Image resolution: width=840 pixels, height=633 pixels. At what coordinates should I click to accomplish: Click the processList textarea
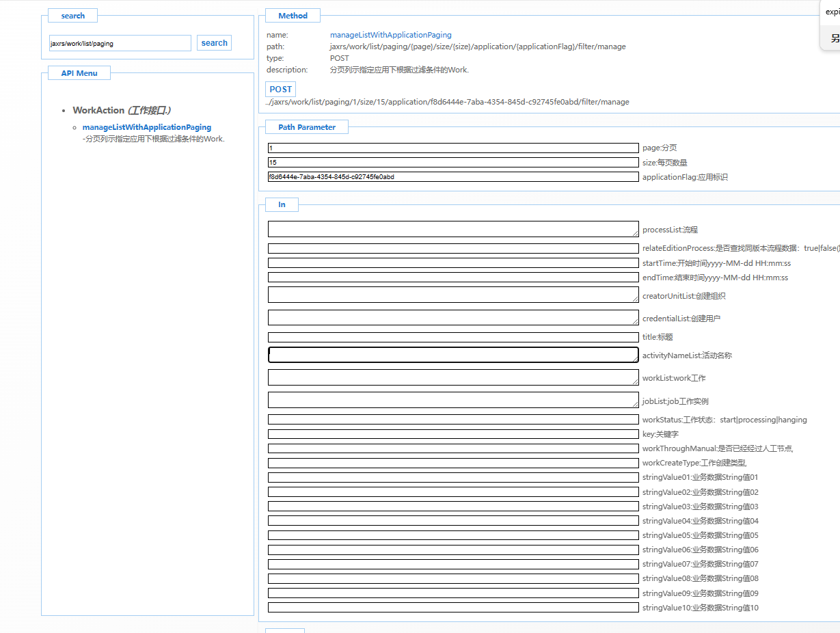pos(452,229)
